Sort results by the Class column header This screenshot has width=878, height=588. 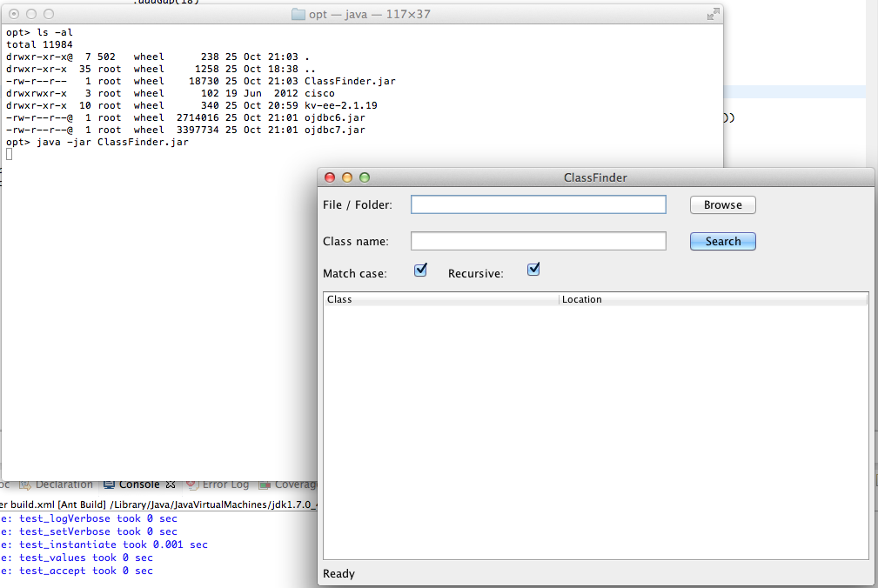coord(441,299)
